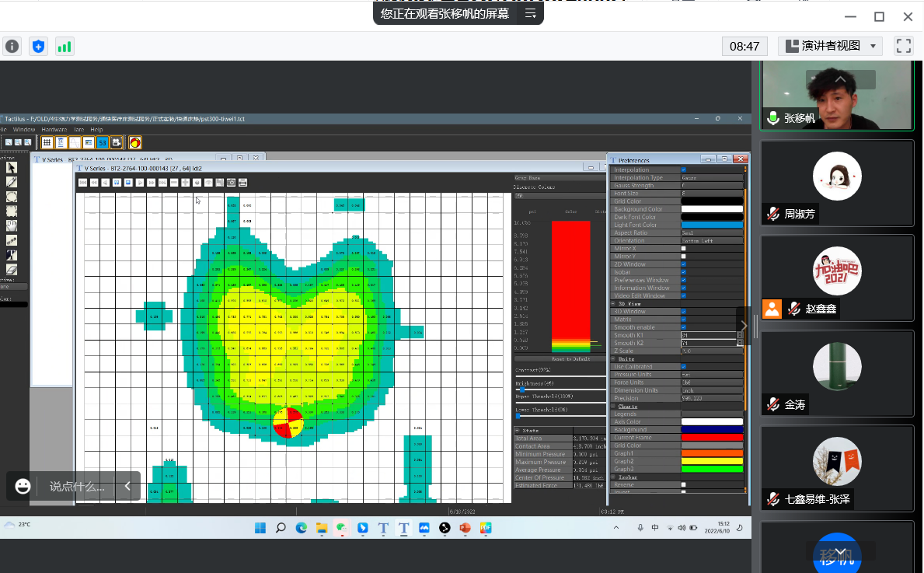Toggle the Isobar checkbox
This screenshot has width=924, height=573.
(x=684, y=272)
